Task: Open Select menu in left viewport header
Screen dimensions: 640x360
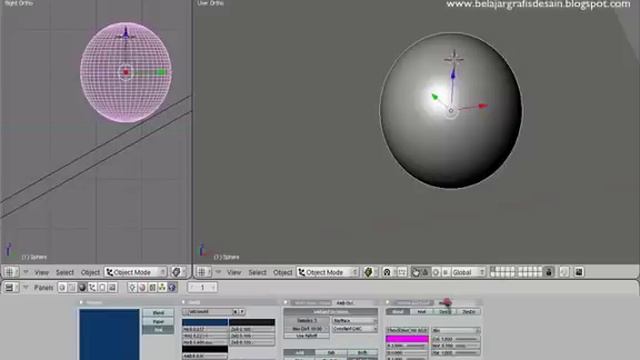Action: pos(65,272)
